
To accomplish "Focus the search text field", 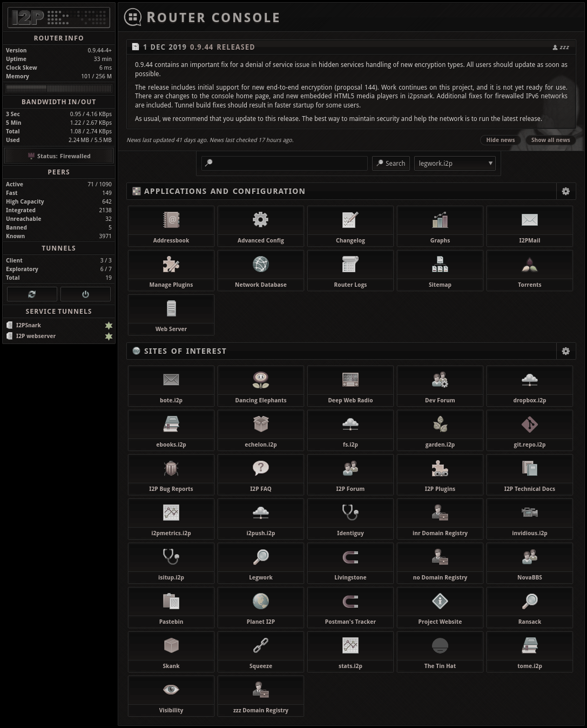I will (285, 163).
